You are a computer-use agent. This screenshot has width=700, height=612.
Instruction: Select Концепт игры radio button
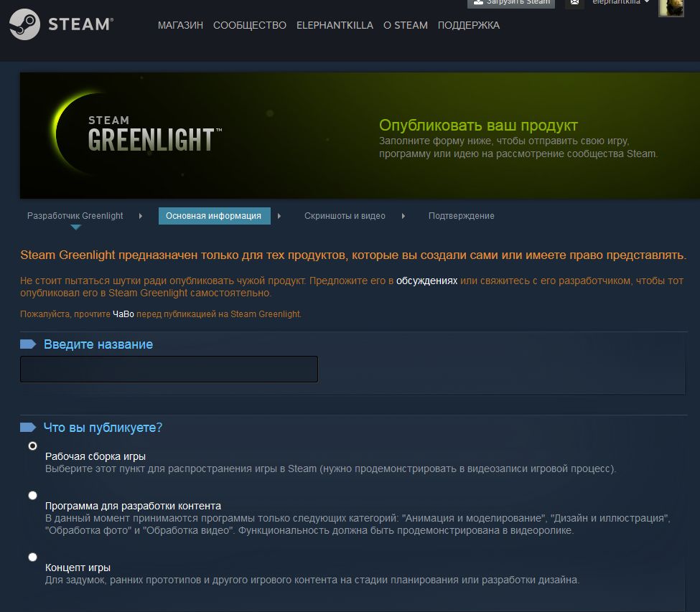pyautogui.click(x=32, y=557)
